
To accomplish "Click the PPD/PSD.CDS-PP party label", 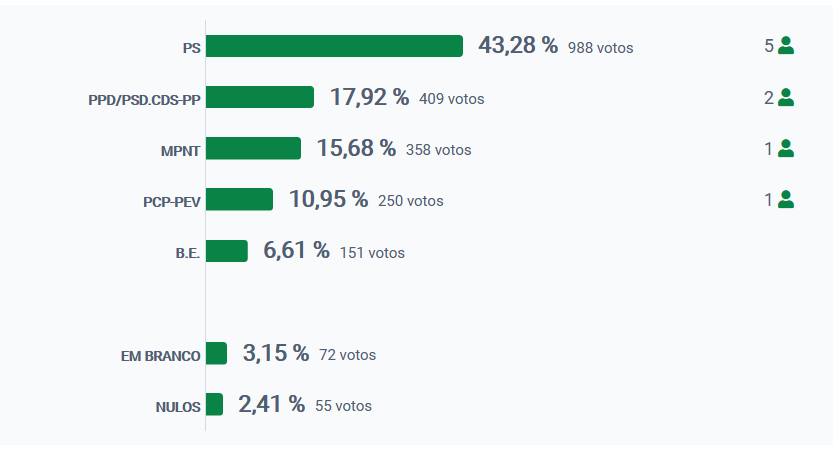I will click(x=144, y=99).
